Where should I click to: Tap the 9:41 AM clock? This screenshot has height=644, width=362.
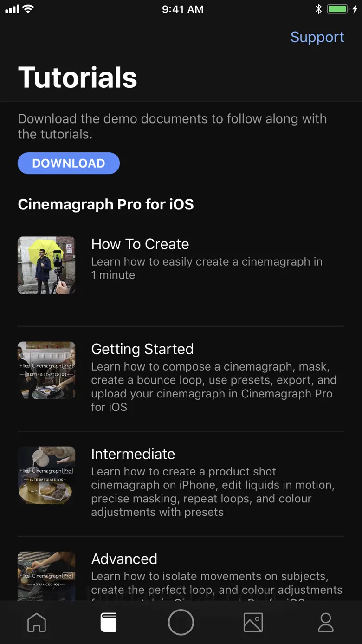point(183,9)
